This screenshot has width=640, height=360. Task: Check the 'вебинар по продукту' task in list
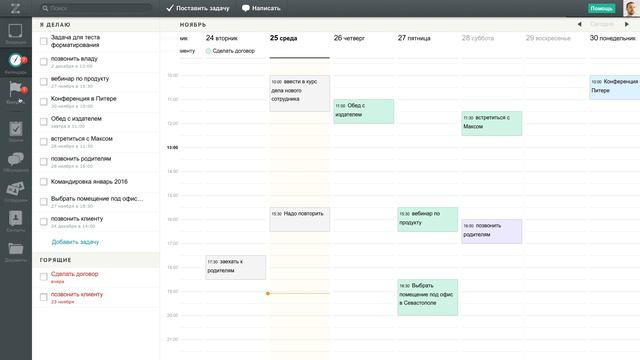point(44,82)
